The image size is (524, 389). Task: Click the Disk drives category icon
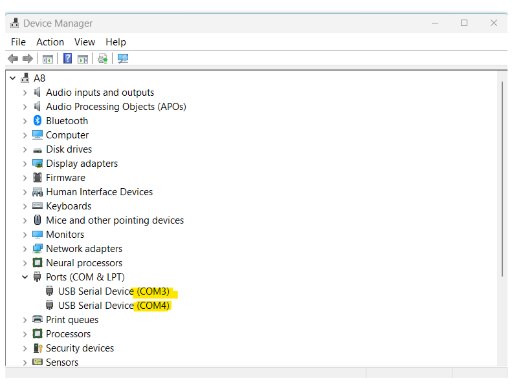click(x=37, y=150)
